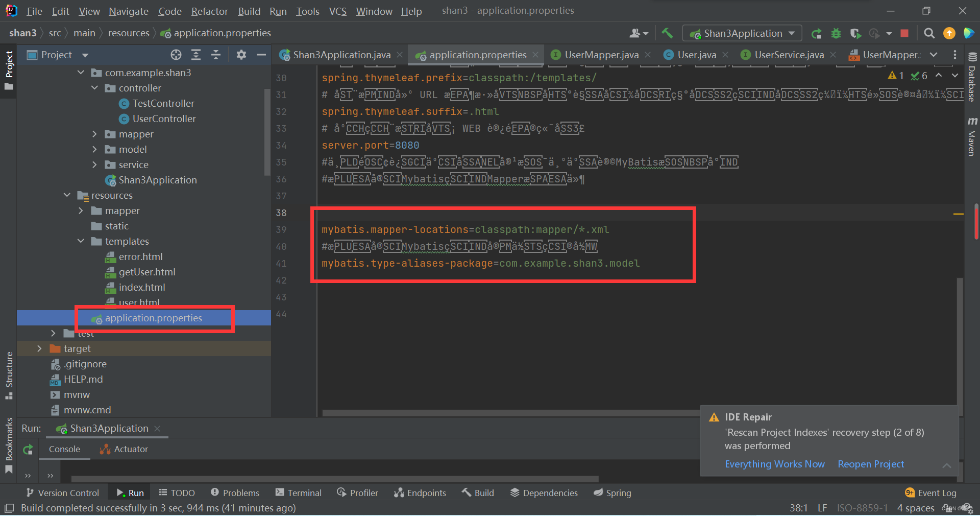Screen dimensions: 980x516
Task: Open Spring tool window
Action: 612,492
